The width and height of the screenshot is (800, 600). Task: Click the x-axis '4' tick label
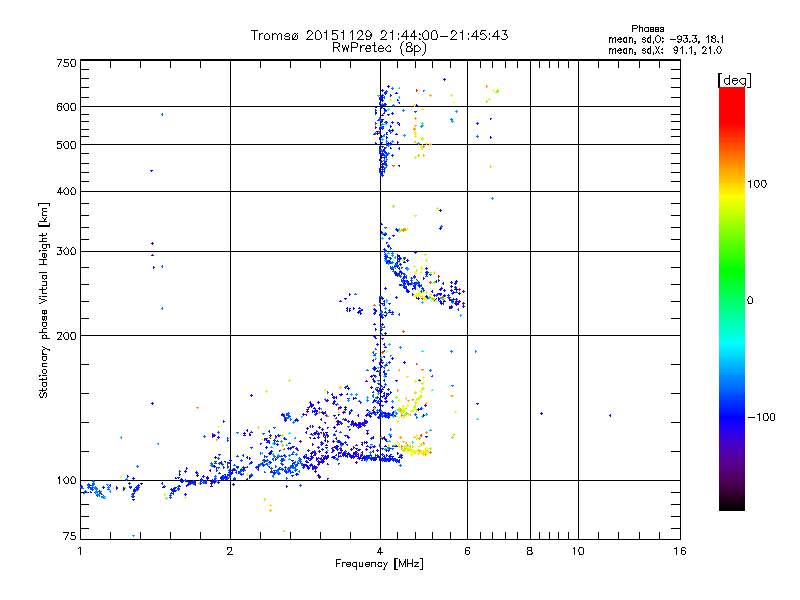point(380,551)
